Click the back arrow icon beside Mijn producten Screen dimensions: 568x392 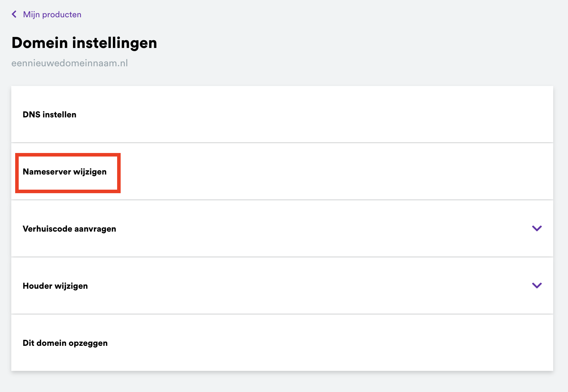coord(14,14)
